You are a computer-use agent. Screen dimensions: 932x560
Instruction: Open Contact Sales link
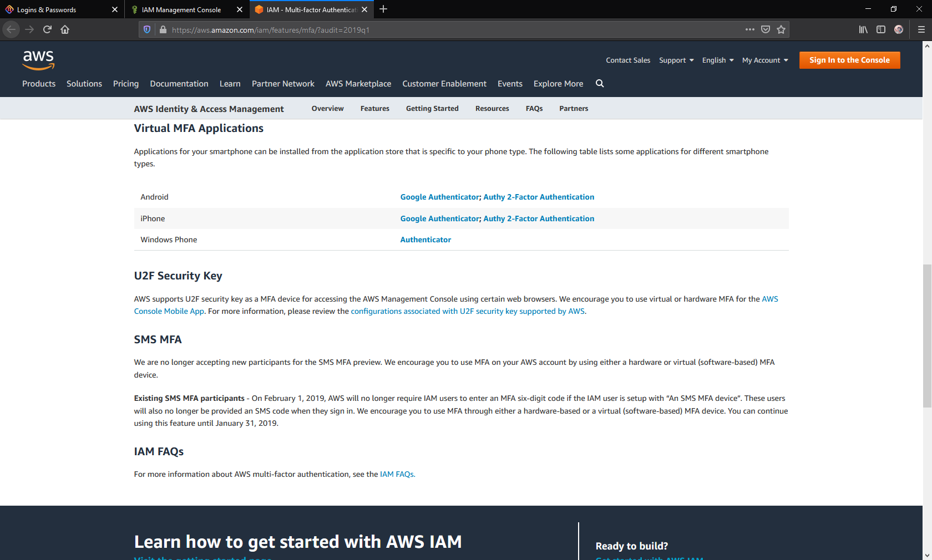628,60
